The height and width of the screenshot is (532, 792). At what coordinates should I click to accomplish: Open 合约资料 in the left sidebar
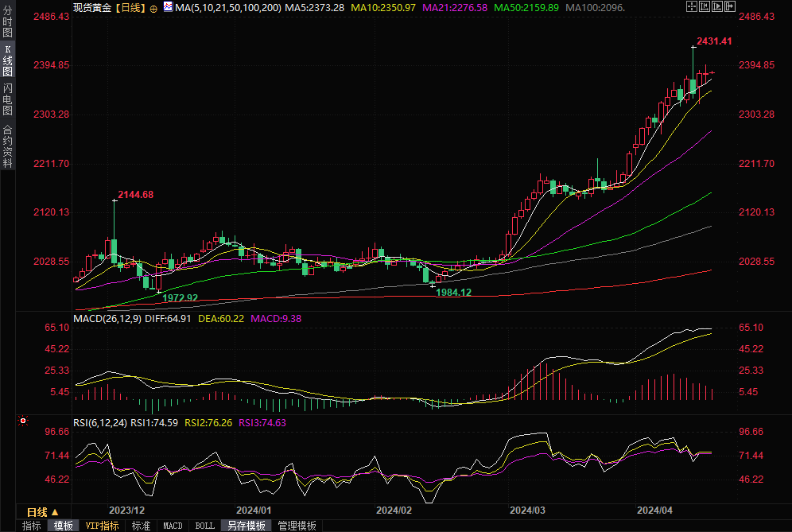pos(7,146)
